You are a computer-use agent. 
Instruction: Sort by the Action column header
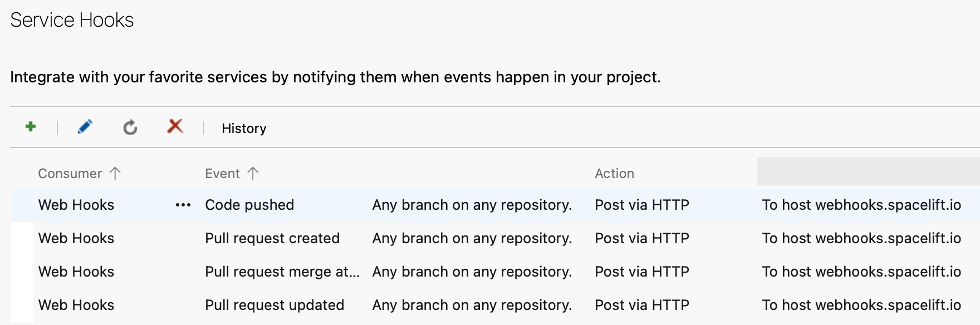(614, 174)
